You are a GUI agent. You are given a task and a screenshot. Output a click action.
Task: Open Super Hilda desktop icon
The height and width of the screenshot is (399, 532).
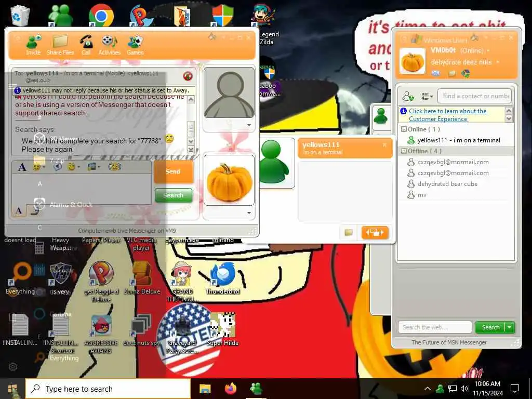click(x=222, y=329)
